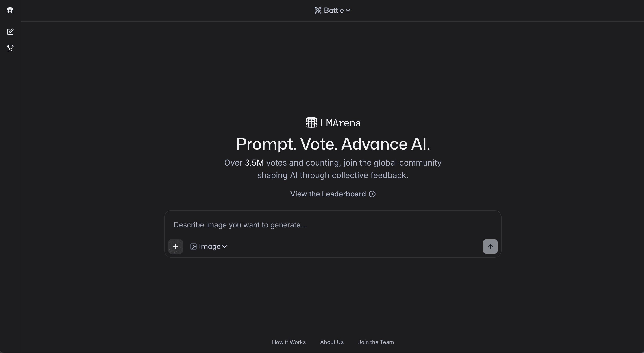This screenshot has width=644, height=353.
Task: Open the Join the Team link
Action: click(x=376, y=342)
